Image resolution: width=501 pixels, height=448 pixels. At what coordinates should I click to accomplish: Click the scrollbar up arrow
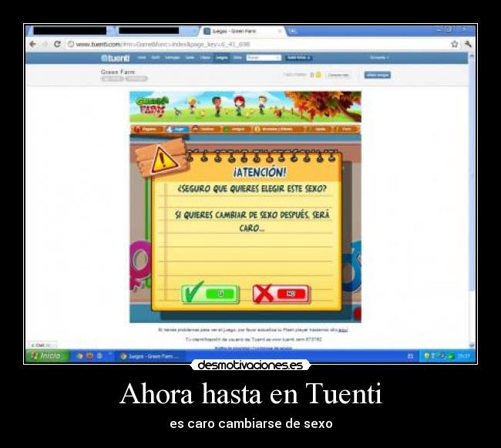472,56
